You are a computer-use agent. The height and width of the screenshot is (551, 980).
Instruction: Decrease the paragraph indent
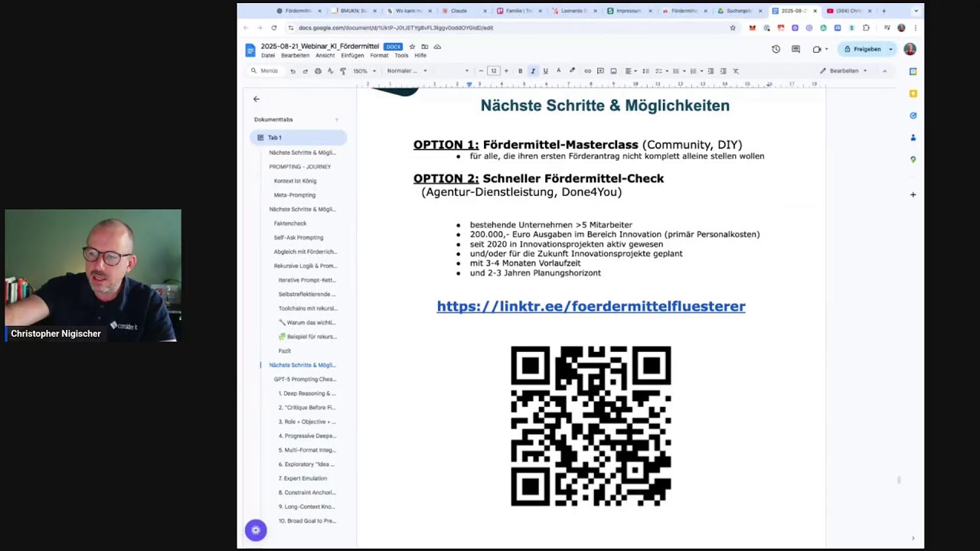pos(710,71)
